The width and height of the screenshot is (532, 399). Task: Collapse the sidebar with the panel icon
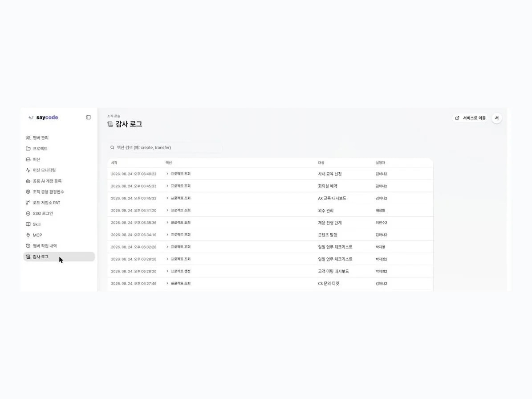(x=88, y=118)
